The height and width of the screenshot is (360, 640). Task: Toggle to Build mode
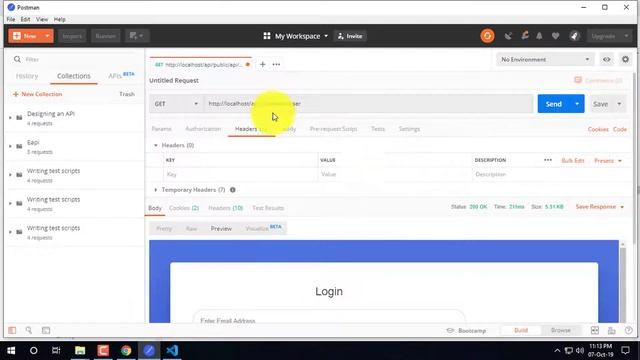point(521,330)
